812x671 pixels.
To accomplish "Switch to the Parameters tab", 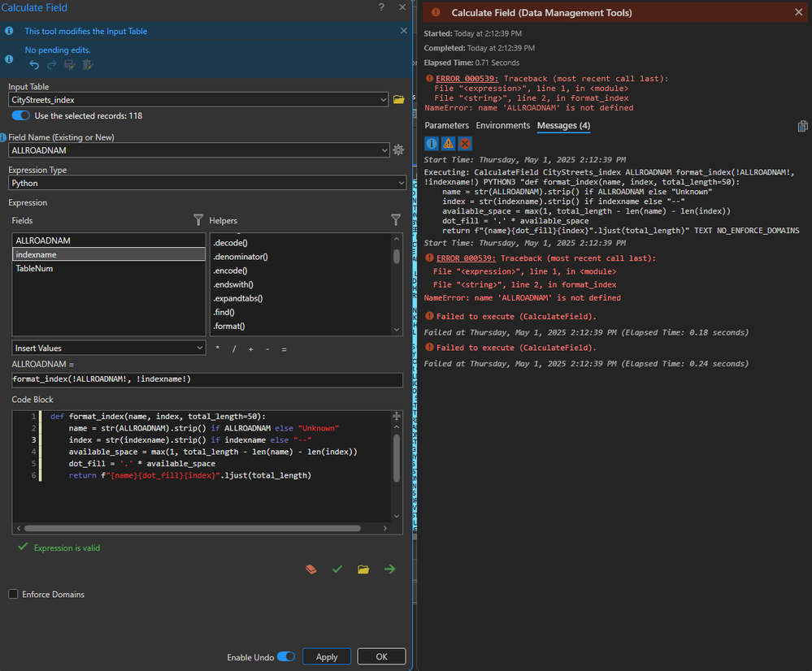I will (446, 125).
